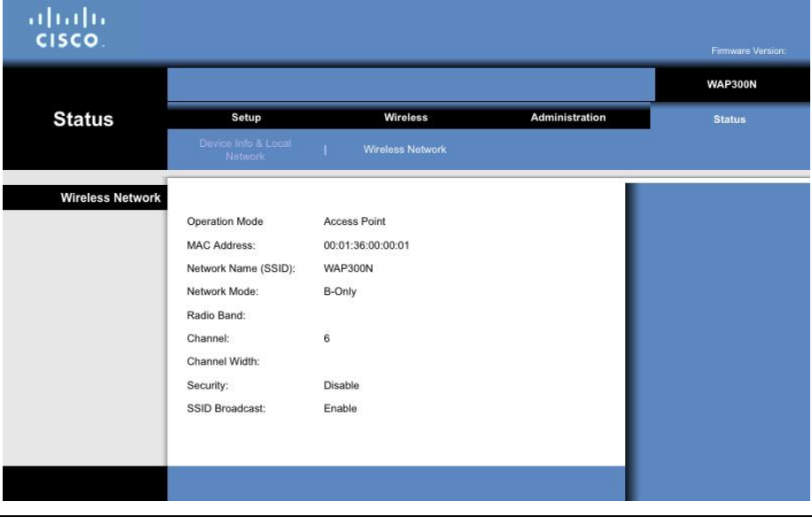Screen dimensions: 812x517
Task: Click the SSID Broadcast label
Action: click(x=226, y=408)
